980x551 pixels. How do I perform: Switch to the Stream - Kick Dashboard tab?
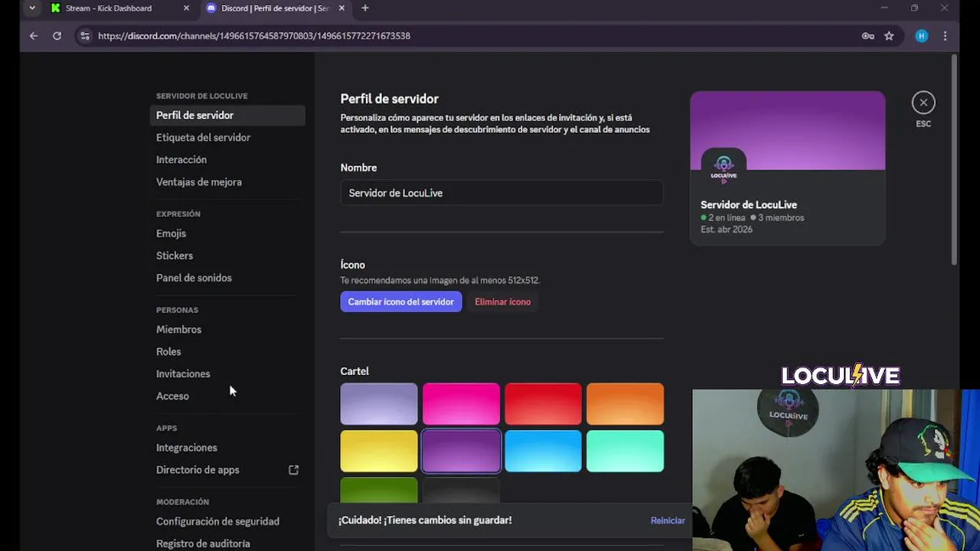click(x=120, y=8)
